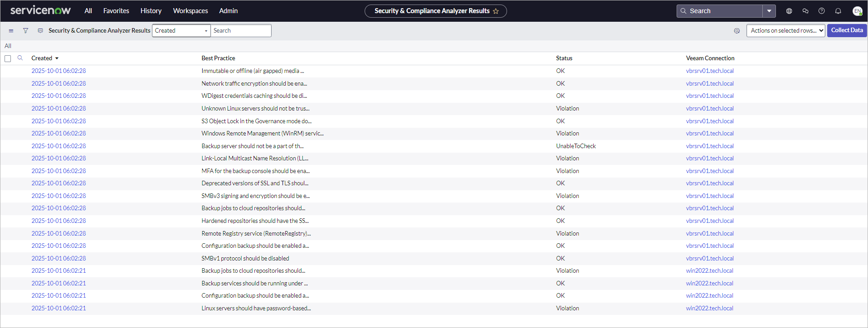
Task: Open vbrsrv01.tech.local link in Network traffic encryption row
Action: pyautogui.click(x=710, y=83)
